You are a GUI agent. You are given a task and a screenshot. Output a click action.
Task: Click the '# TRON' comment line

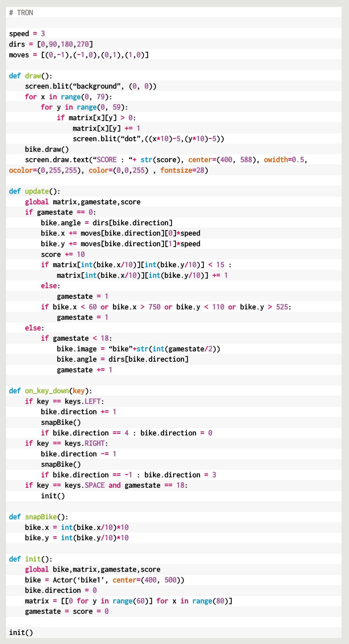(21, 13)
